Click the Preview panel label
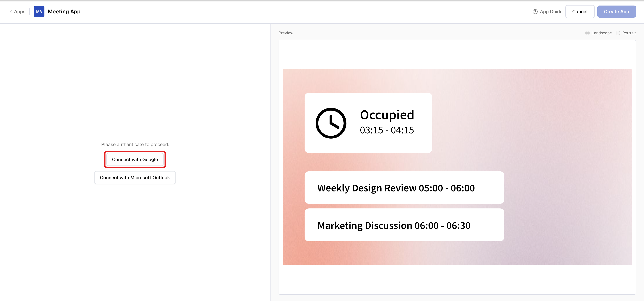 click(286, 33)
